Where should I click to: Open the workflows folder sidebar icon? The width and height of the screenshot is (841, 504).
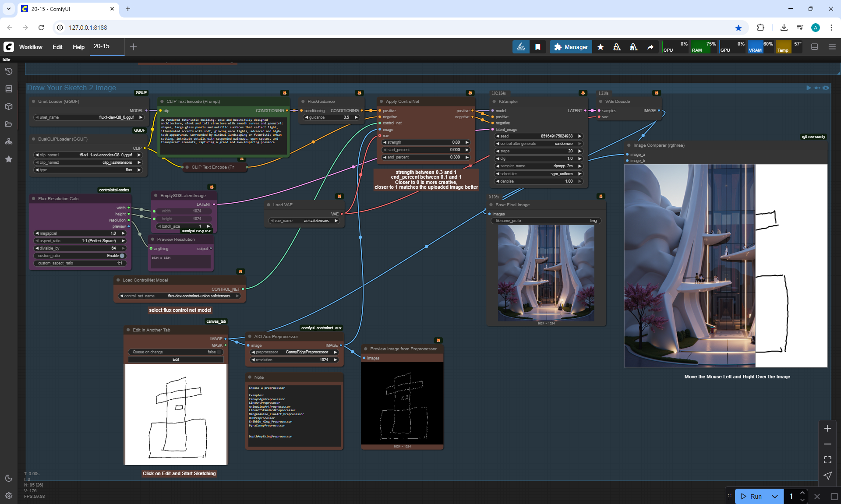click(9, 124)
